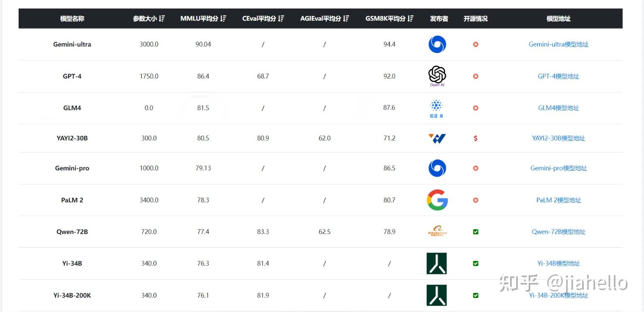Sort by GSM8K平均分 column
The width and height of the screenshot is (644, 312).
pyautogui.click(x=411, y=19)
